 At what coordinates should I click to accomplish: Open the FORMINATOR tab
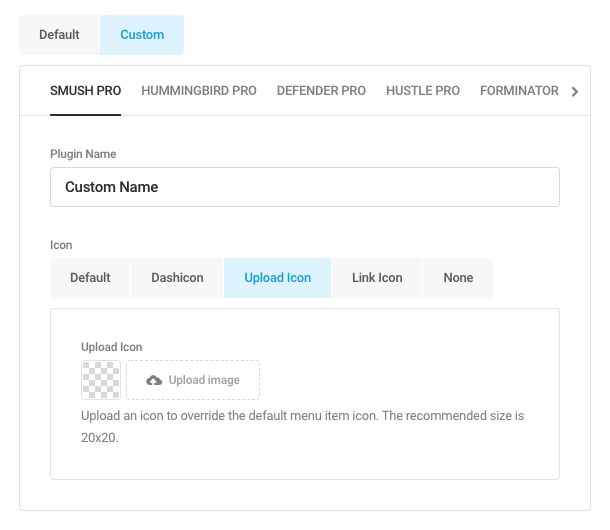[x=519, y=91]
